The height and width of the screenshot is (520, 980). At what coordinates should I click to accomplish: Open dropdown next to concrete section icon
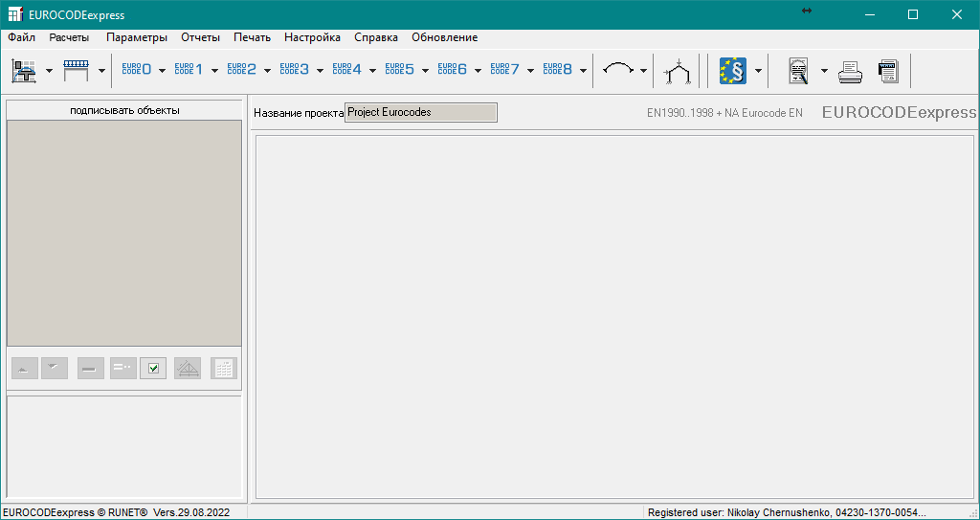click(x=49, y=71)
